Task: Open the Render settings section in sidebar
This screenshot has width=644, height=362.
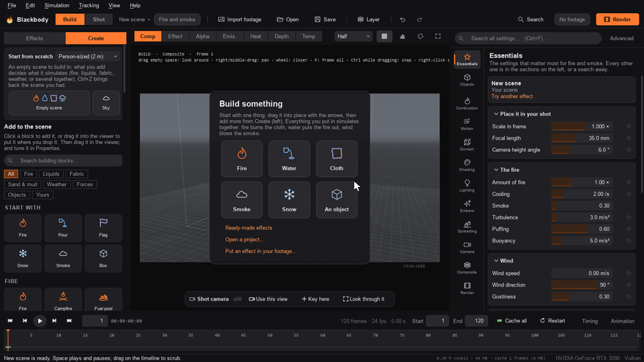Action: (467, 288)
